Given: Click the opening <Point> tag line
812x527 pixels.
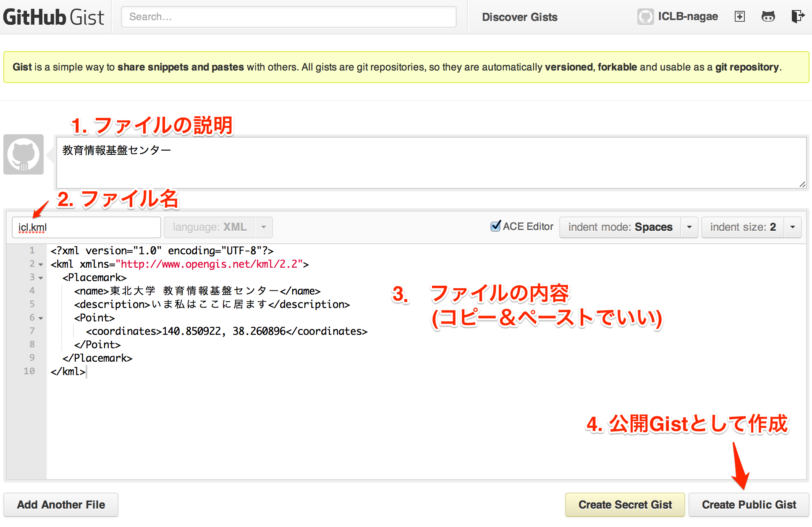Looking at the screenshot, I should (94, 318).
